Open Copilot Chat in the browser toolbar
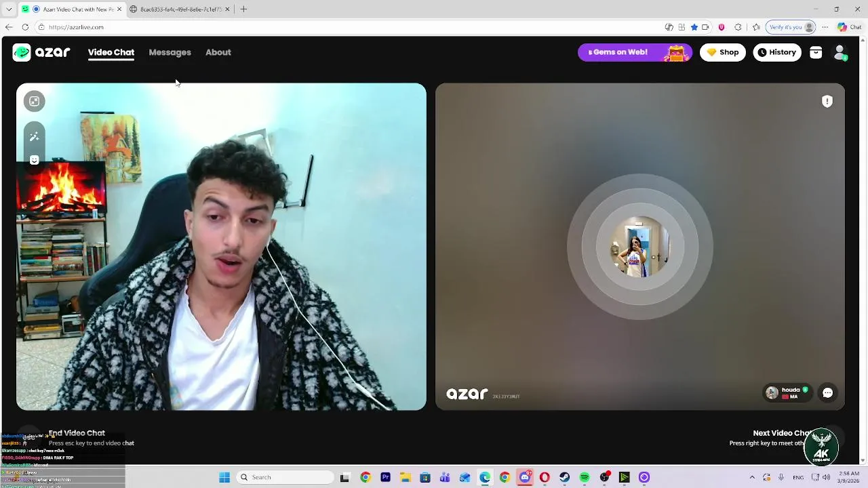Viewport: 868px width, 488px height. pyautogui.click(x=849, y=27)
